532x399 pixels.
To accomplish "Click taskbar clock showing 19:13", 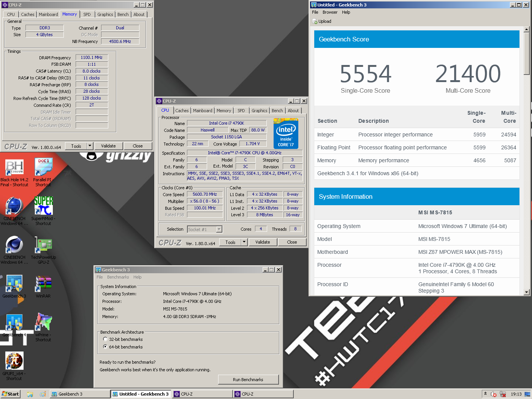I will click(x=516, y=394).
